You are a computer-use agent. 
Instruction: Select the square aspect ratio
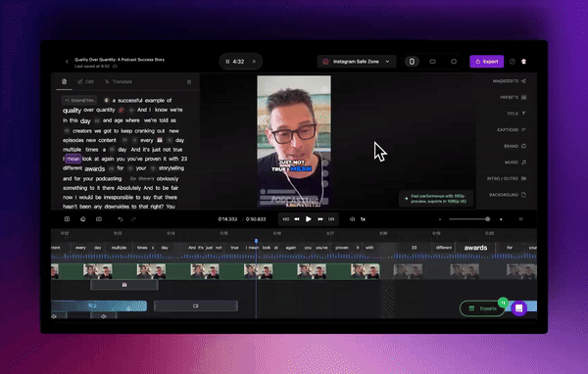pyautogui.click(x=454, y=62)
